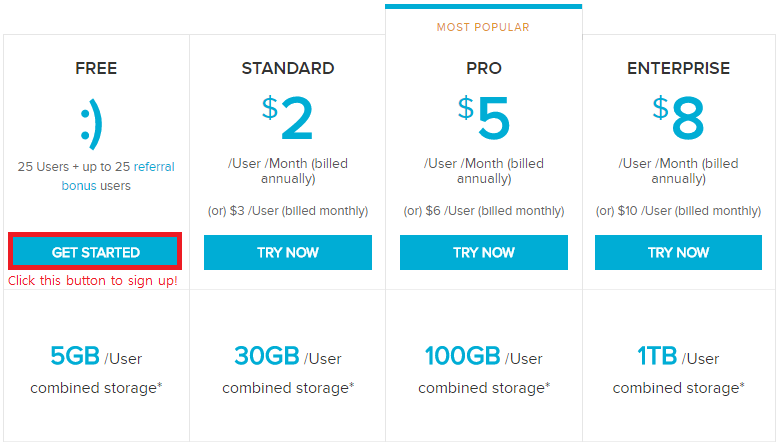This screenshot has height=447, width=780.
Task: Click the $2 Standard price
Action: (289, 120)
